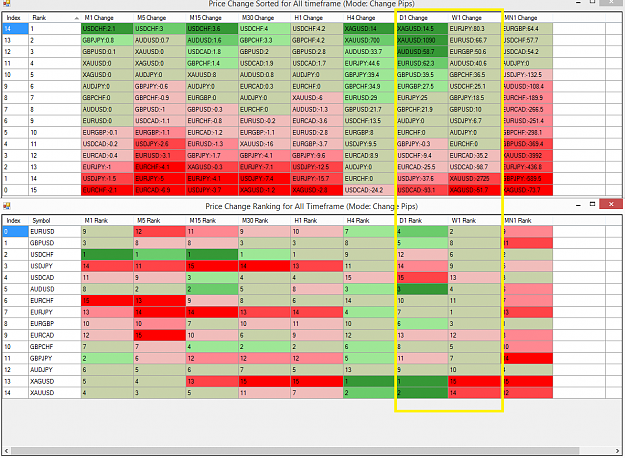
Task: Select XAGUSD in the Ranking Symbol column
Action: [55, 381]
